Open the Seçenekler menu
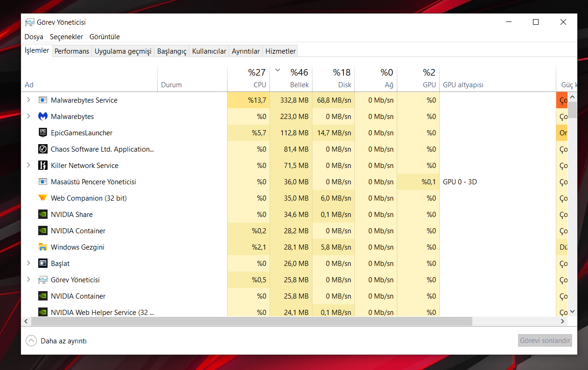The width and height of the screenshot is (588, 370). (x=66, y=37)
